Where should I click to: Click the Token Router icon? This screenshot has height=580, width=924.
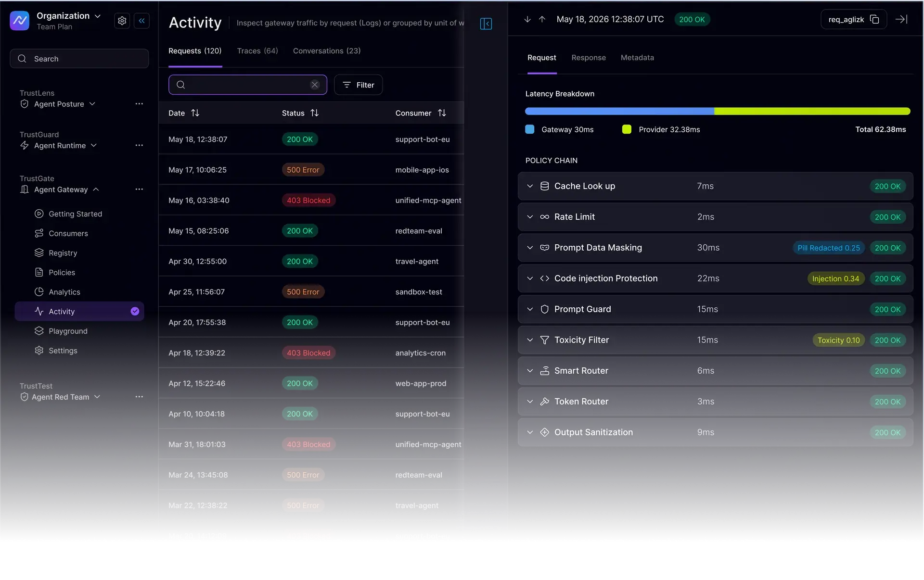pos(544,402)
